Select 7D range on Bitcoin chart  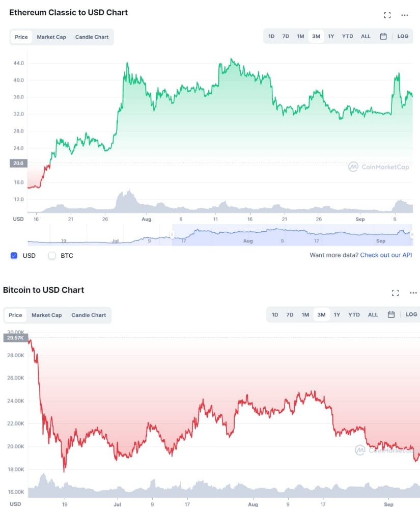tap(290, 315)
